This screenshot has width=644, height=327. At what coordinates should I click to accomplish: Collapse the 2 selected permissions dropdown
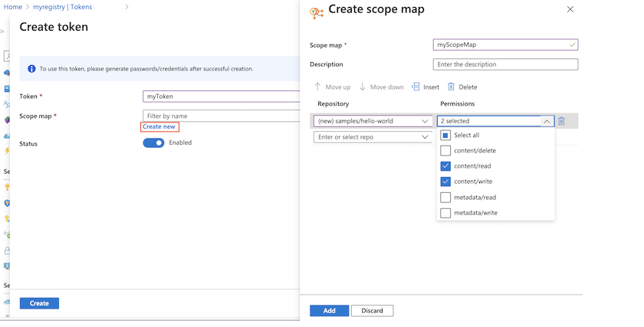click(x=546, y=121)
